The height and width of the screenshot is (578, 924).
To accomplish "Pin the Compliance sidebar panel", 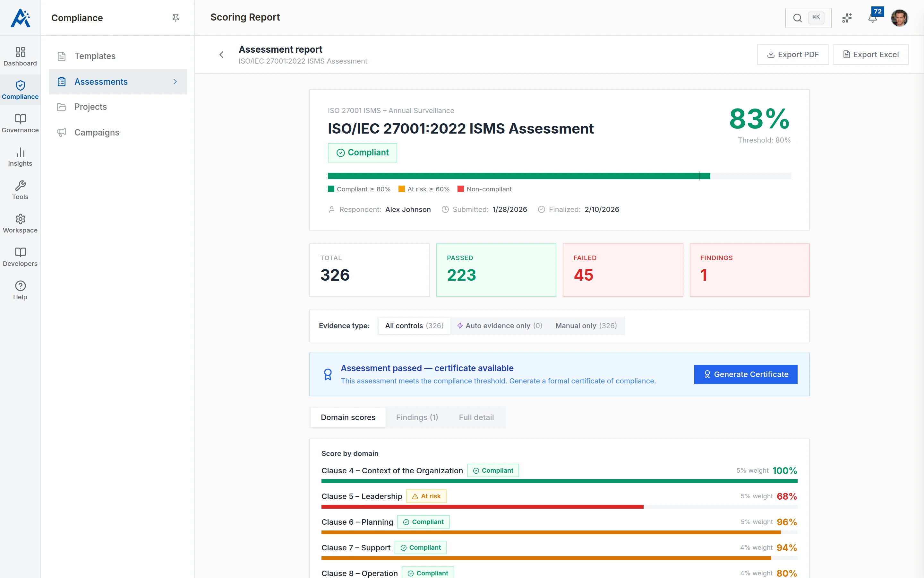I will click(x=175, y=18).
